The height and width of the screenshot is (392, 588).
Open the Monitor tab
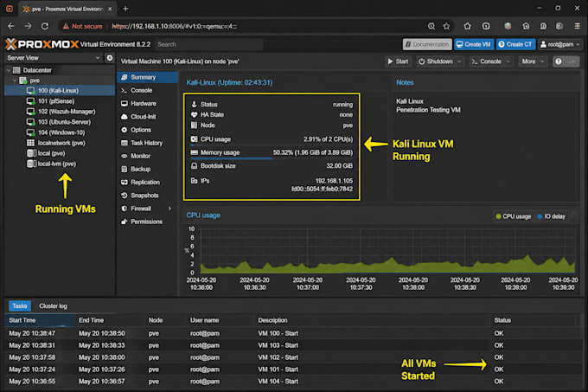coord(147,156)
